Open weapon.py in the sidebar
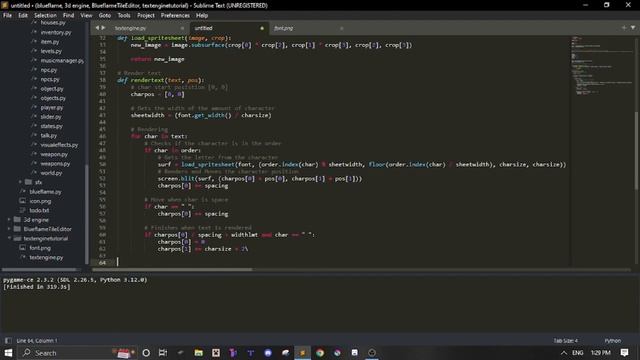The width and height of the screenshot is (640, 360). [54, 154]
